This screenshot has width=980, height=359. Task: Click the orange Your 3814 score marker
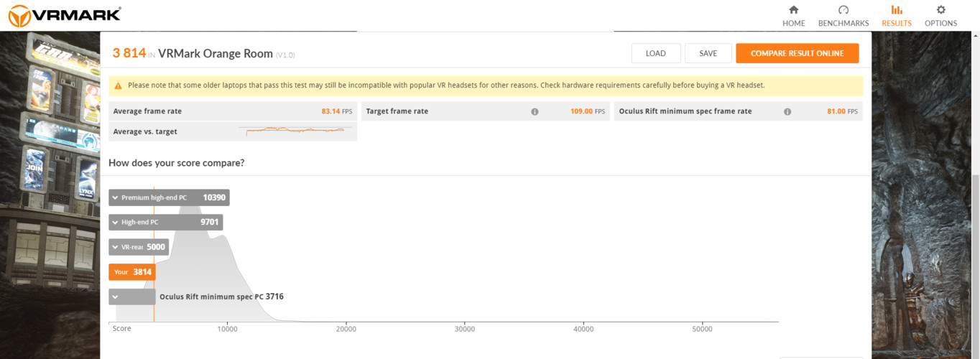tap(132, 272)
